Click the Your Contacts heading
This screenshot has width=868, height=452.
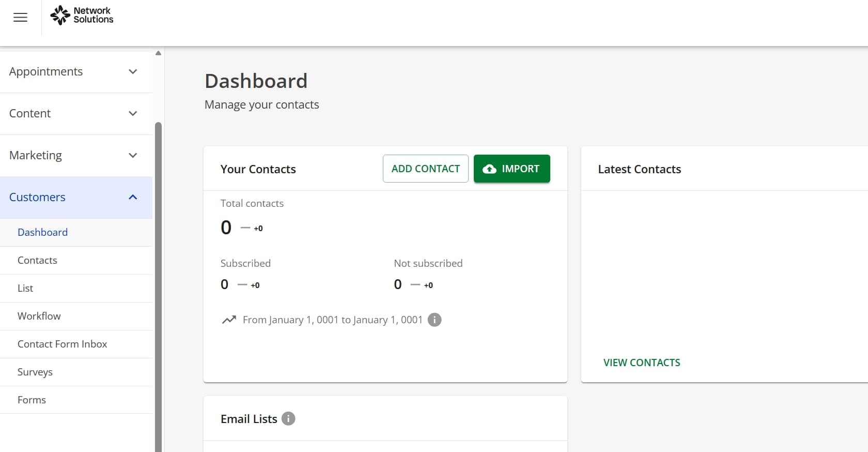pyautogui.click(x=258, y=169)
